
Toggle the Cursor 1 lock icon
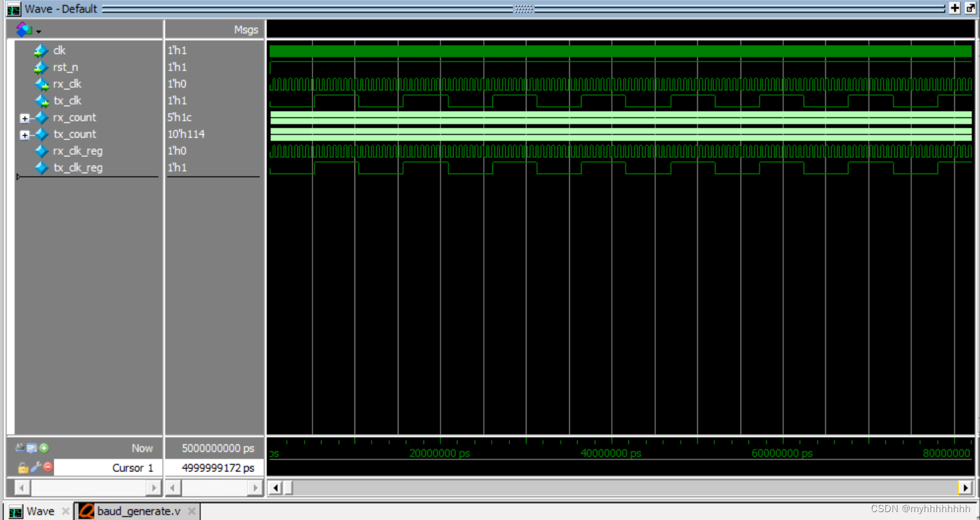tap(23, 467)
